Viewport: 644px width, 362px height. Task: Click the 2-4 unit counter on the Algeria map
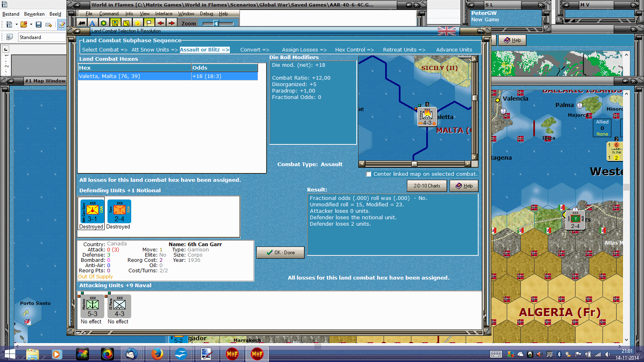point(575,220)
